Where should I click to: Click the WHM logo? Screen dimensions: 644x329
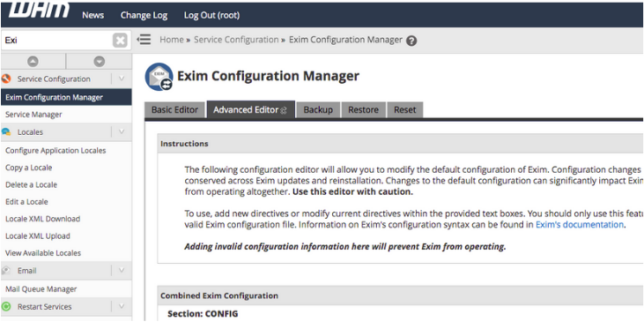(39, 11)
